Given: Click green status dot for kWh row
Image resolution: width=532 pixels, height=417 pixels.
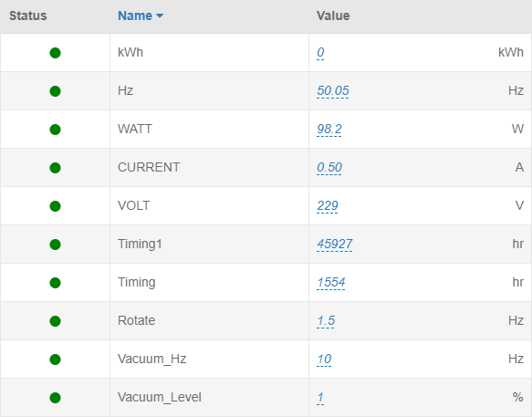Looking at the screenshot, I should click(55, 53).
